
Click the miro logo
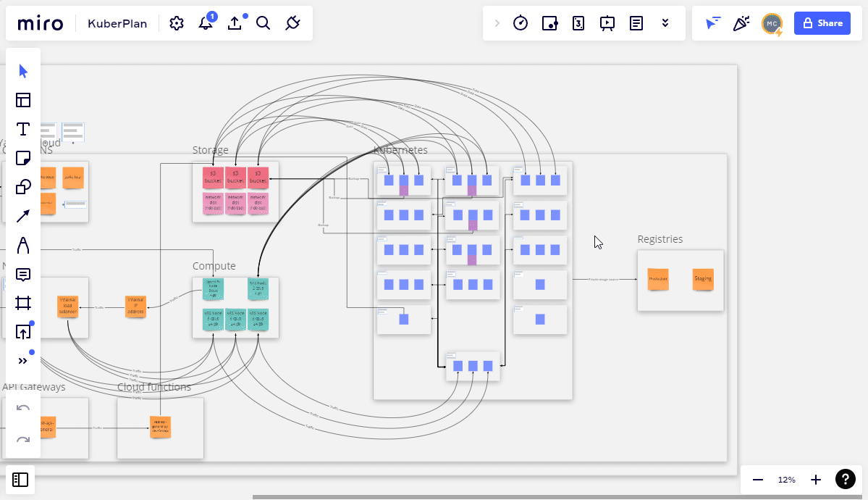click(x=41, y=23)
